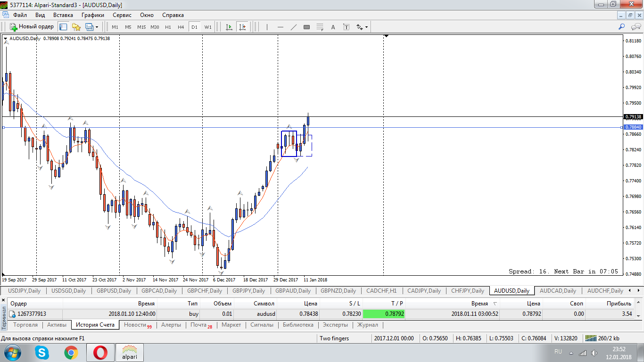Open Opera from the taskbar
The height and width of the screenshot is (362, 644).
tap(100, 353)
